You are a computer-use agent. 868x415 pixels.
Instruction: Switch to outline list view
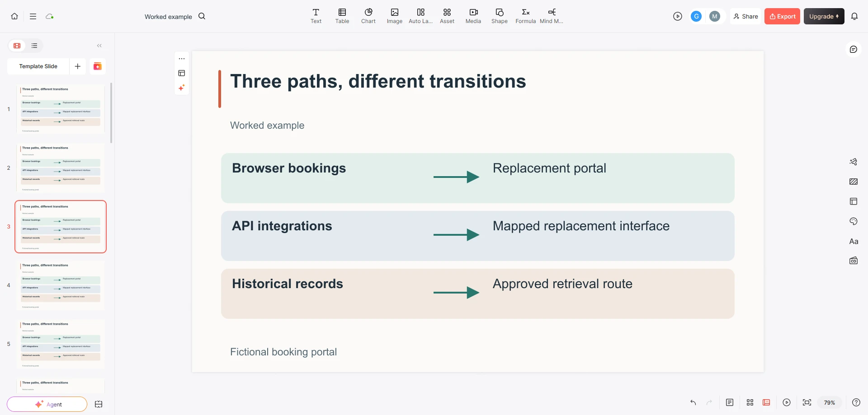pos(34,46)
